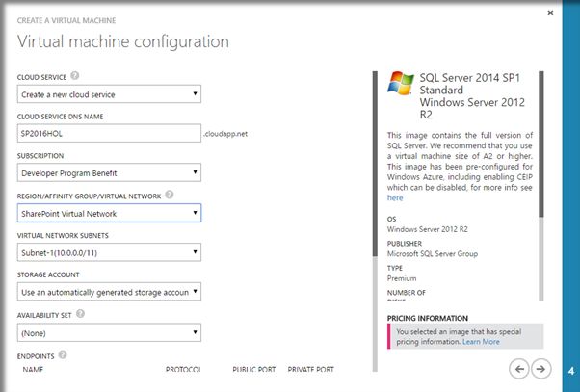
Task: Expand the Availability Set dropdown
Action: [109, 332]
